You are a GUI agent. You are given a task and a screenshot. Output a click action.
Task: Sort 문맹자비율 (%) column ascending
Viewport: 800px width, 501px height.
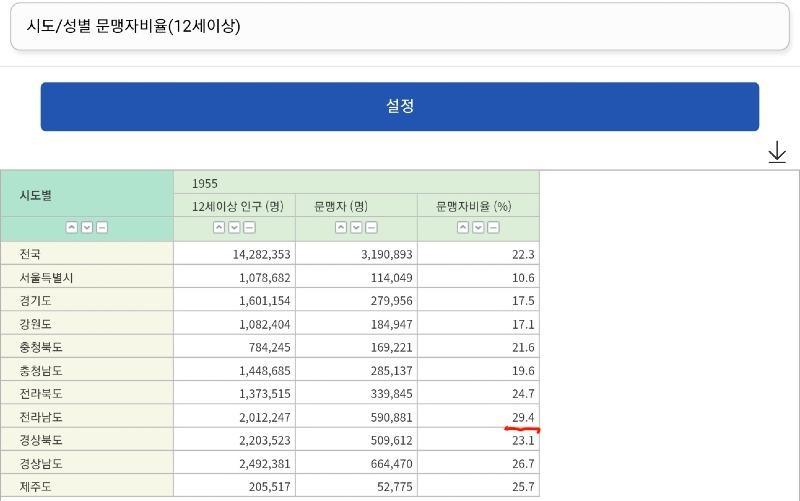463,228
